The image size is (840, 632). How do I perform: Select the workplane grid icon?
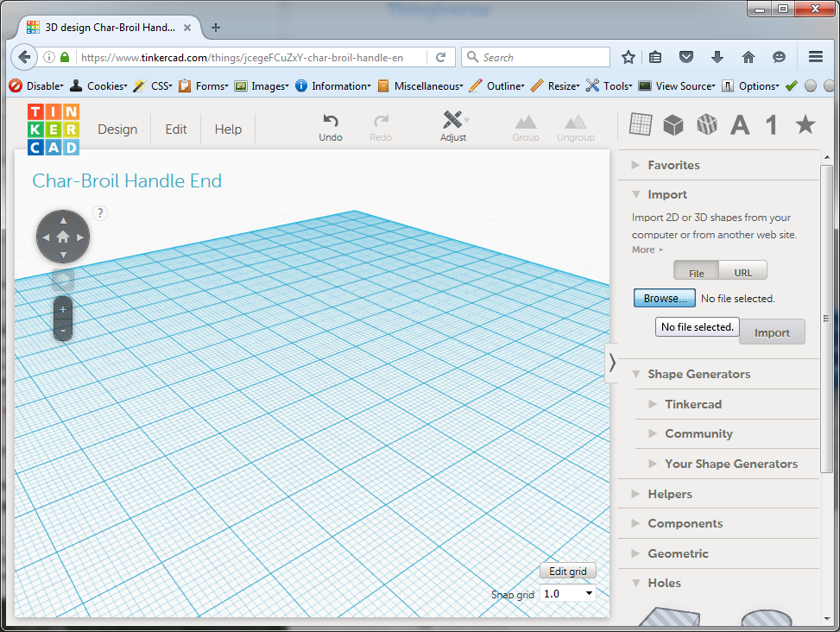point(641,124)
